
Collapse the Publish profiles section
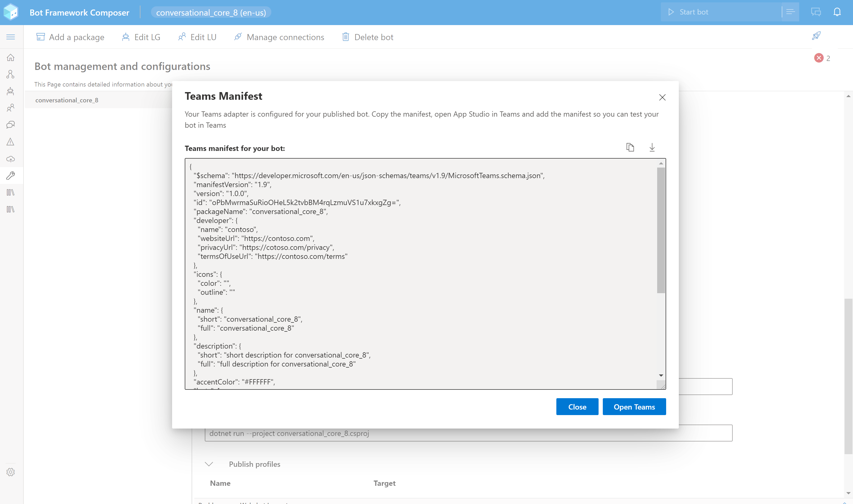click(x=209, y=464)
